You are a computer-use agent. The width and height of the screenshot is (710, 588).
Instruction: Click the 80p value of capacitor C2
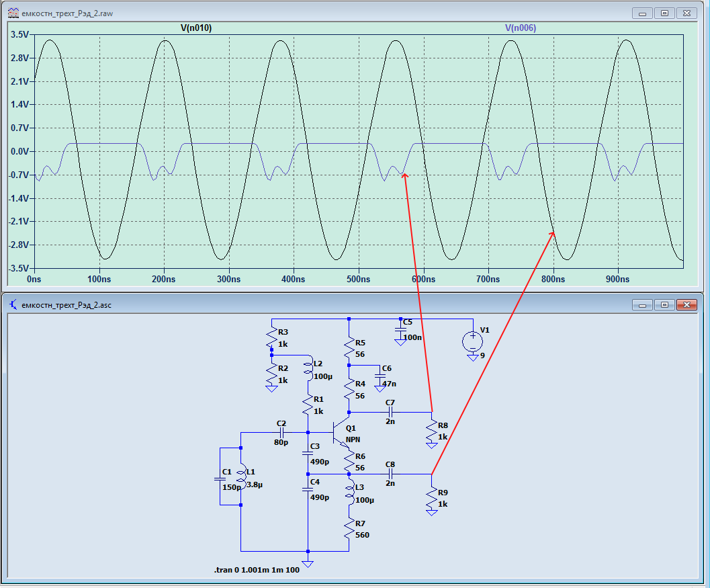[x=281, y=442]
